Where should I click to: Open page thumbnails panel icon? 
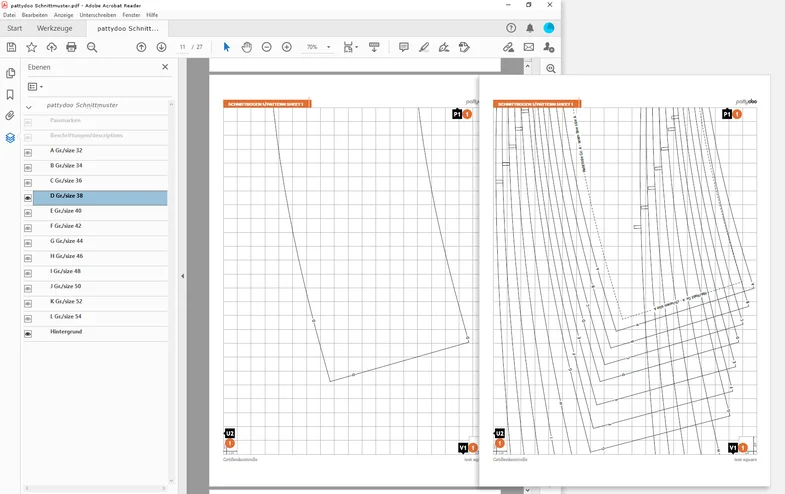[x=10, y=73]
